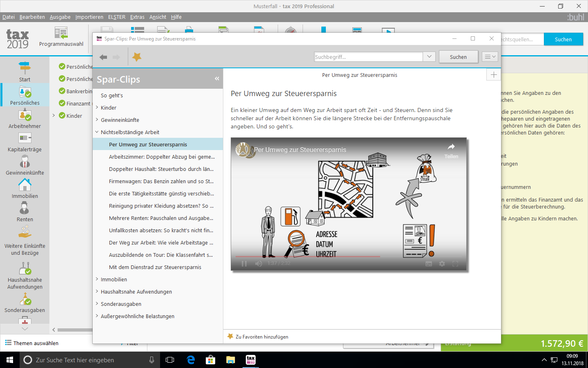This screenshot has width=588, height=368.
Task: Click the Suchbegriff search field
Action: click(x=368, y=57)
